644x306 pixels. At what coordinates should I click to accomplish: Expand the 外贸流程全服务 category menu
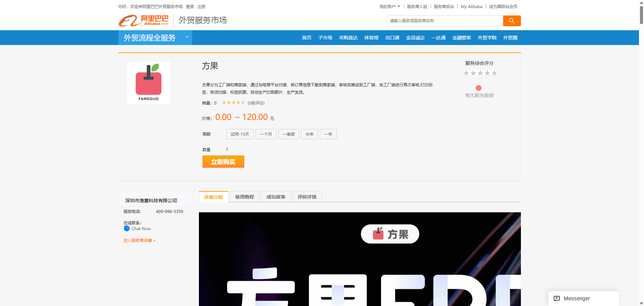(155, 38)
